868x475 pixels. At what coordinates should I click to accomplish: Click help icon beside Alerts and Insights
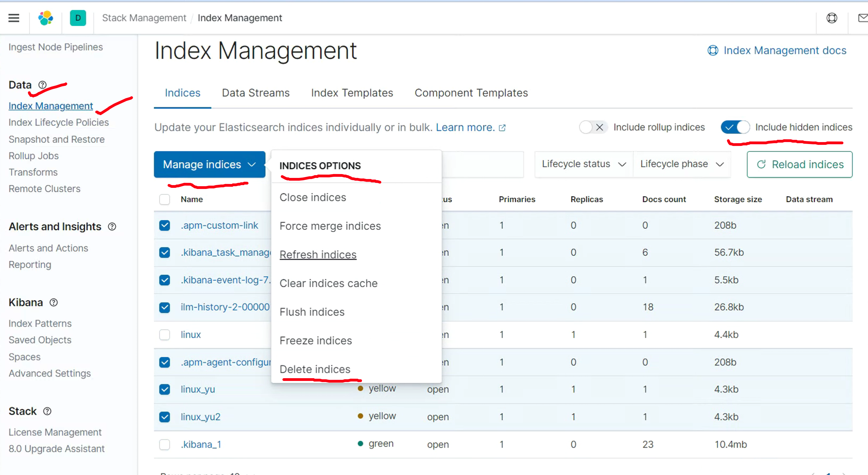point(112,226)
